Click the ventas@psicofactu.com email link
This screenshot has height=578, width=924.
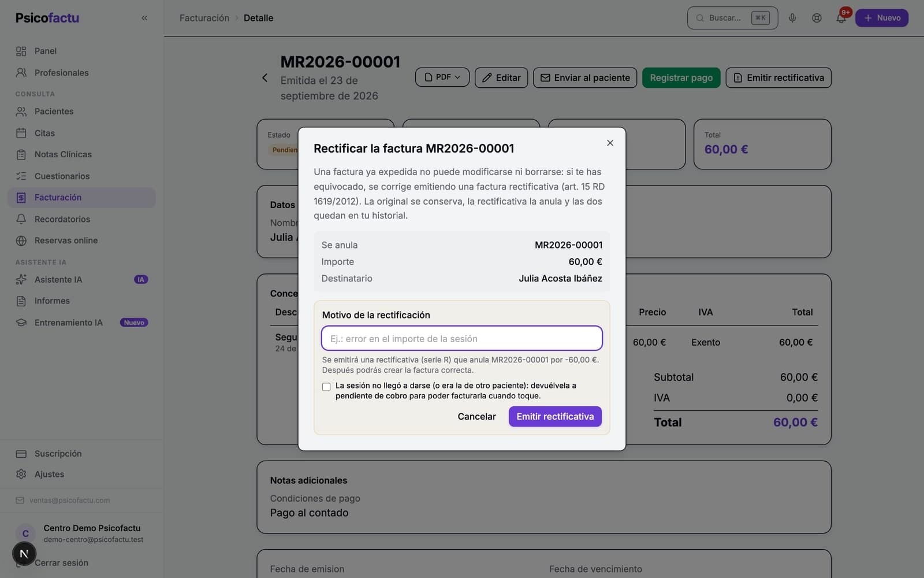click(69, 500)
